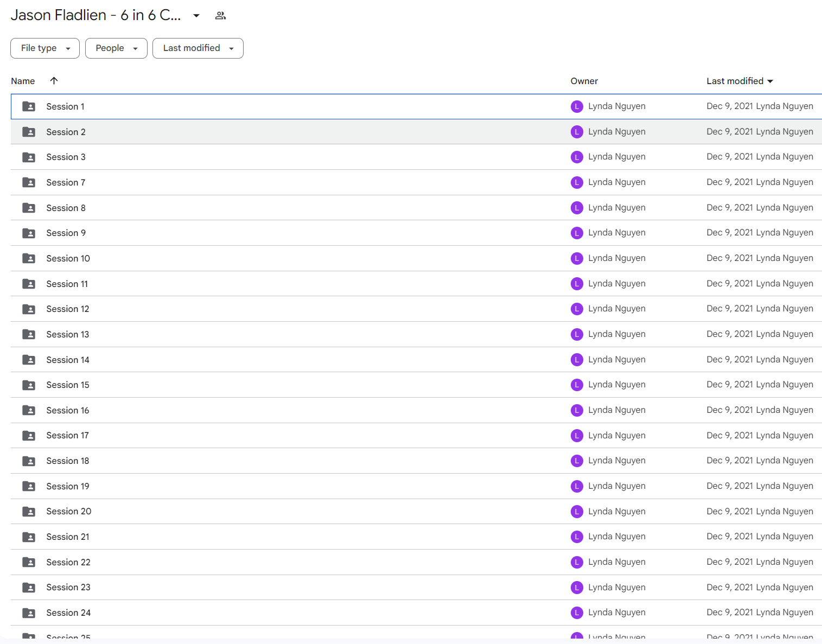822x644 pixels.
Task: Select the Session 9 folder name
Action: pyautogui.click(x=66, y=233)
